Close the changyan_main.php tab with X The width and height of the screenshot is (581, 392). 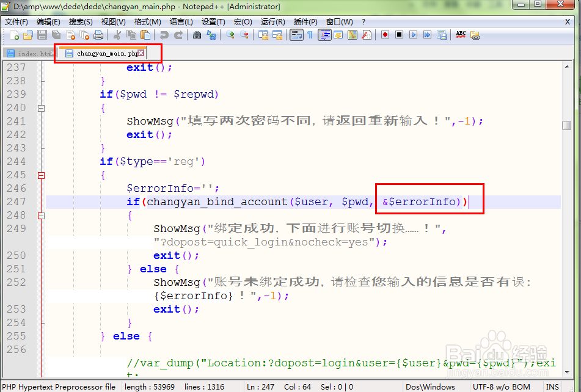(141, 53)
